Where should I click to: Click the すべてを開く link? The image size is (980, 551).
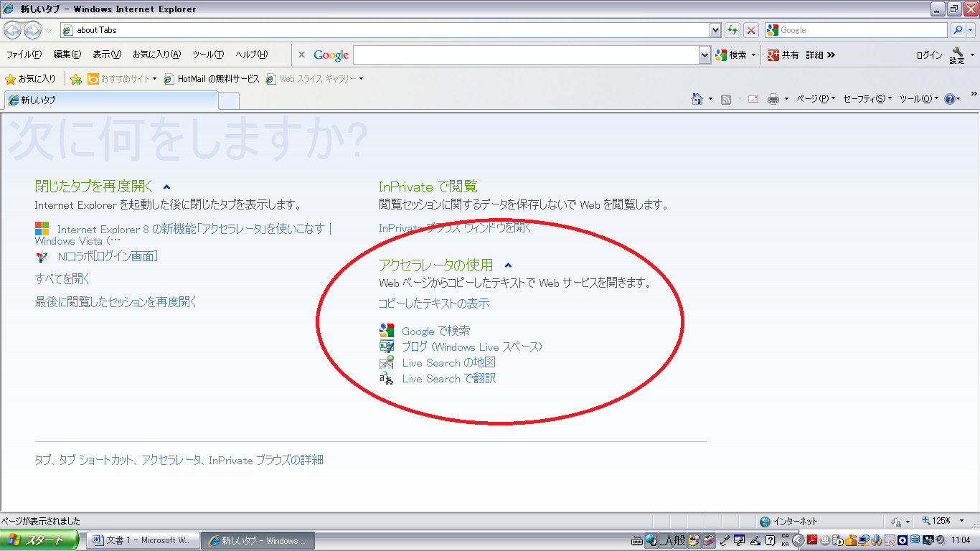[x=62, y=279]
